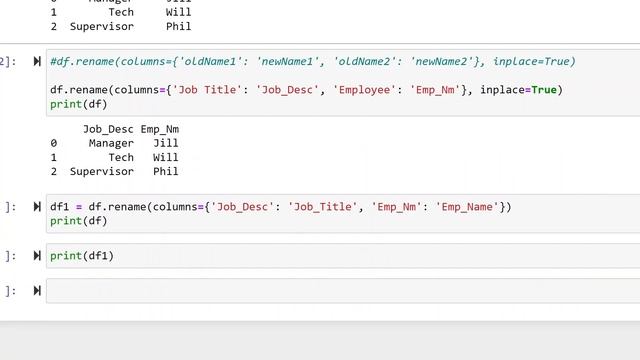Click Jill in the renamed output

[x=166, y=143]
